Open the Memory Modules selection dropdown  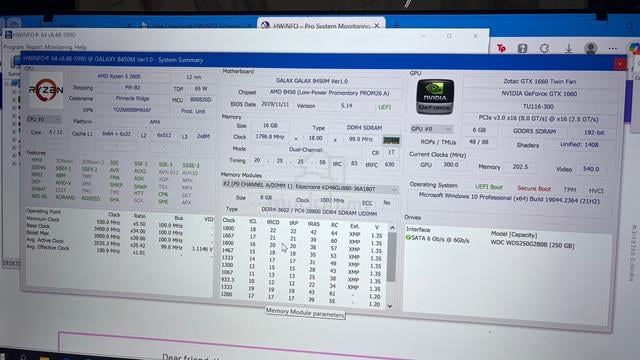(x=310, y=186)
